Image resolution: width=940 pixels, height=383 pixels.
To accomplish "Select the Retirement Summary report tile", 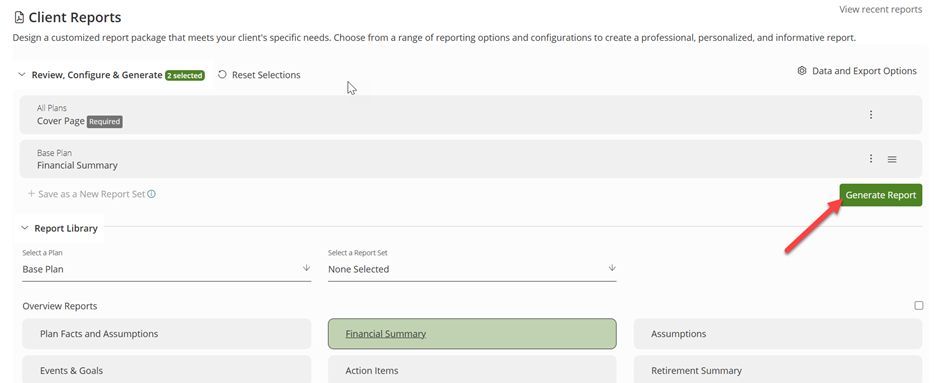I will point(778,369).
